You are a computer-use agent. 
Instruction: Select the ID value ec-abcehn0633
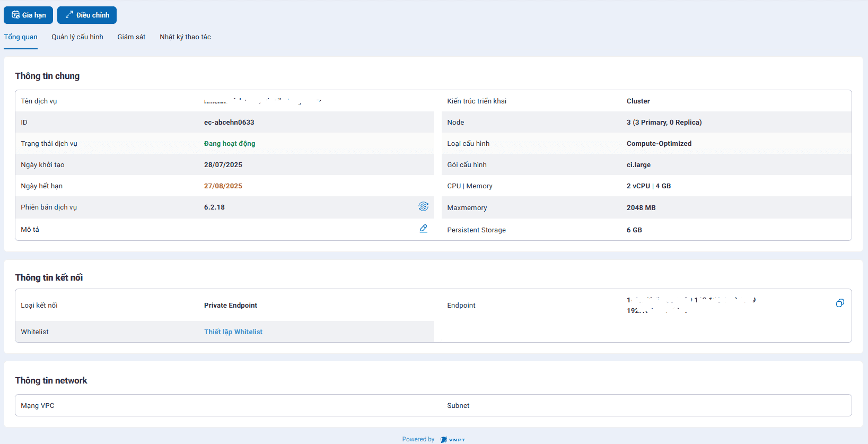[x=229, y=123]
